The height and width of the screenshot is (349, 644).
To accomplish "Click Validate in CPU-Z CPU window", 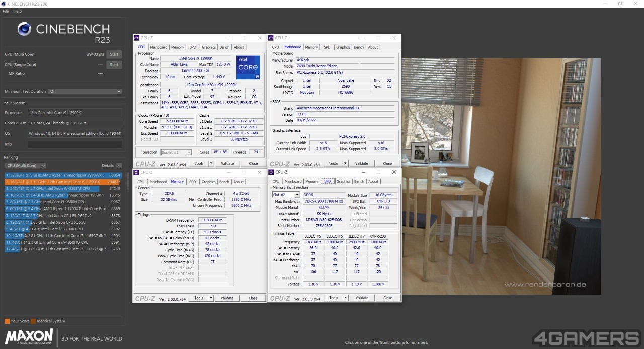I will [227, 163].
